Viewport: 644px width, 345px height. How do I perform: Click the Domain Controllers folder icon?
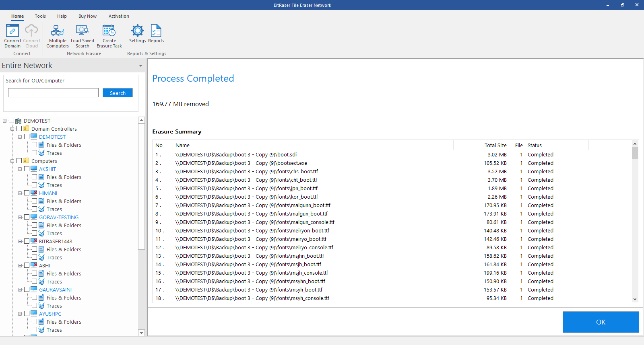pyautogui.click(x=26, y=129)
